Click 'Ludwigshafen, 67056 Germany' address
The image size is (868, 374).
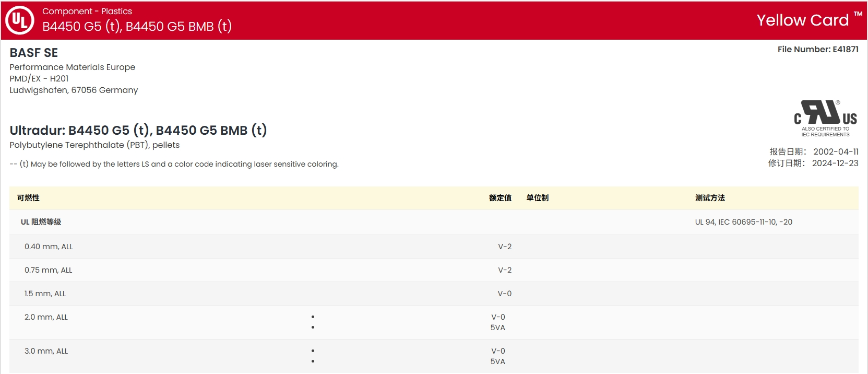click(74, 90)
